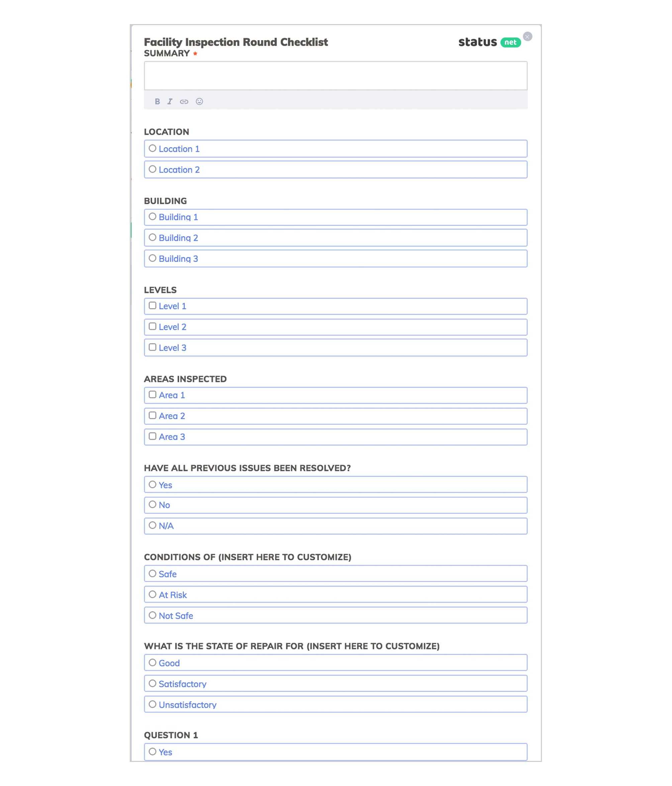Toggle the Area 3 checkbox
Viewport: 672px width, 786px height.
[152, 436]
